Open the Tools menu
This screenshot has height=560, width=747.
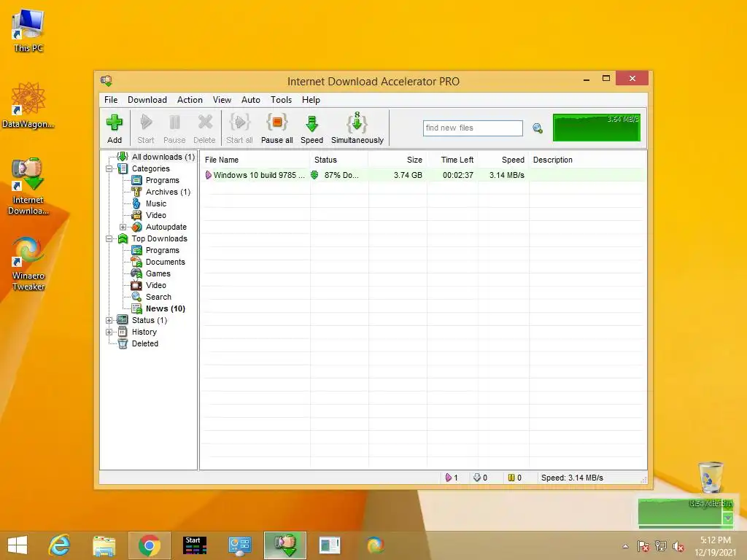pos(281,99)
